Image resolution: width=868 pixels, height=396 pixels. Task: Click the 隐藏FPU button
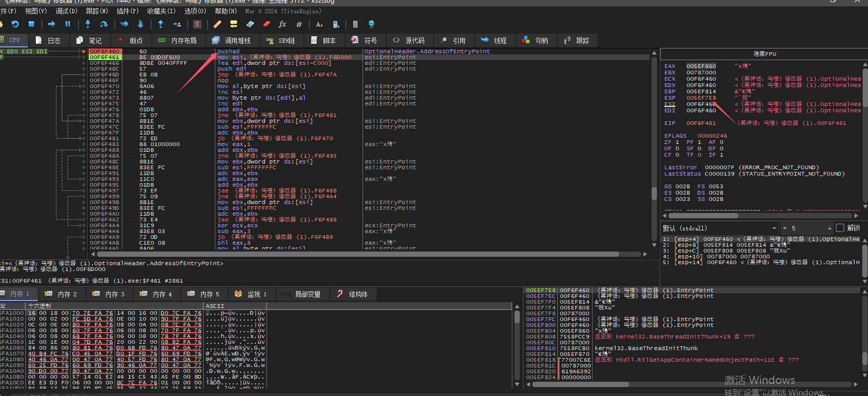[x=764, y=54]
